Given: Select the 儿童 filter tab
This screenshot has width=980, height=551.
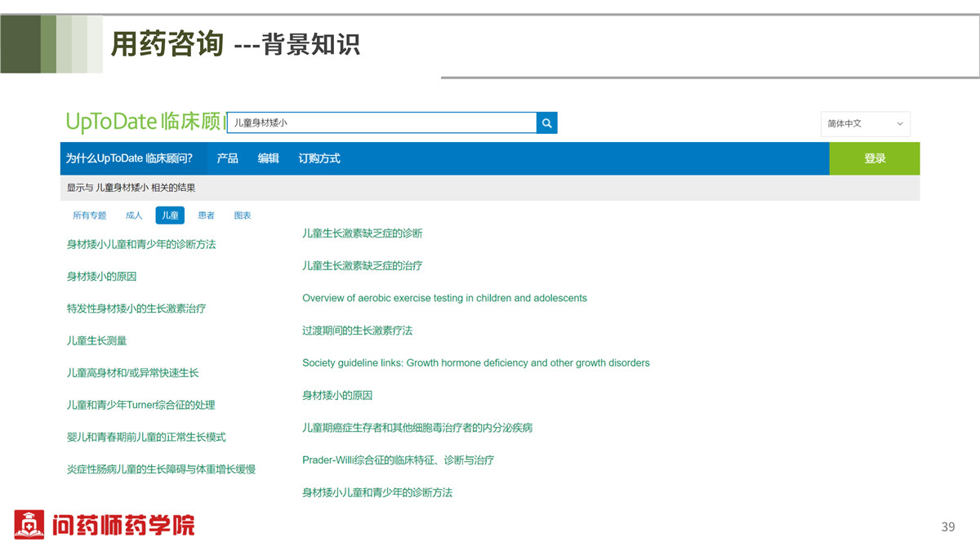Looking at the screenshot, I should point(170,216).
